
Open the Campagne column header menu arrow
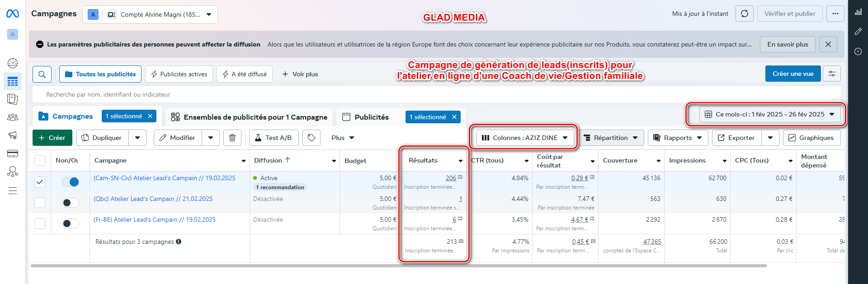point(244,161)
